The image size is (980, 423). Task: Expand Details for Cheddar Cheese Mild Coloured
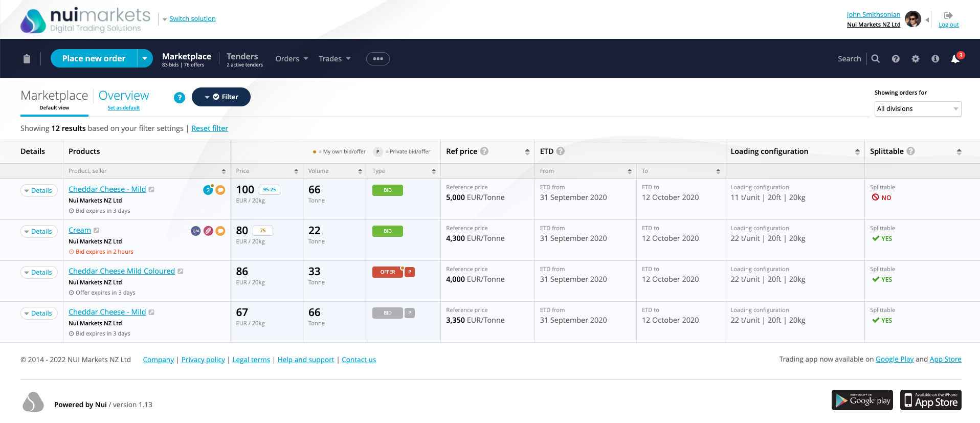(39, 273)
